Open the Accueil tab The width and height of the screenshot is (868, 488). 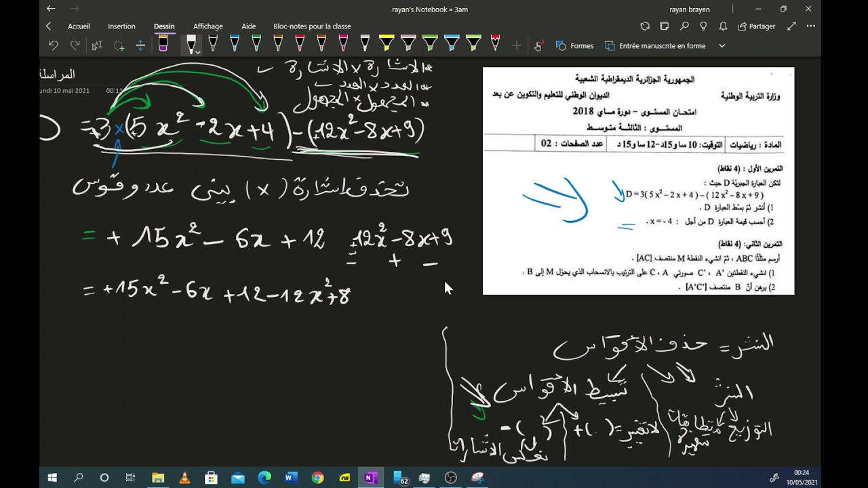(x=79, y=26)
